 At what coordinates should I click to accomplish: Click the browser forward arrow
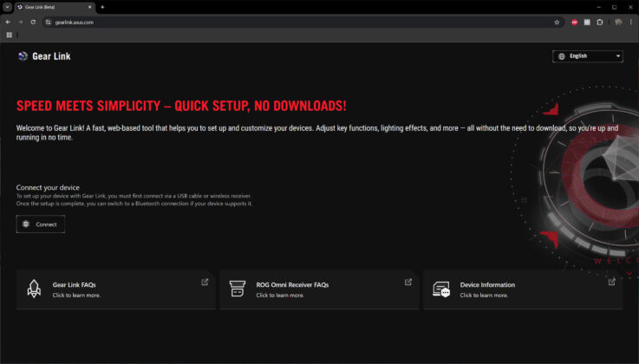21,22
